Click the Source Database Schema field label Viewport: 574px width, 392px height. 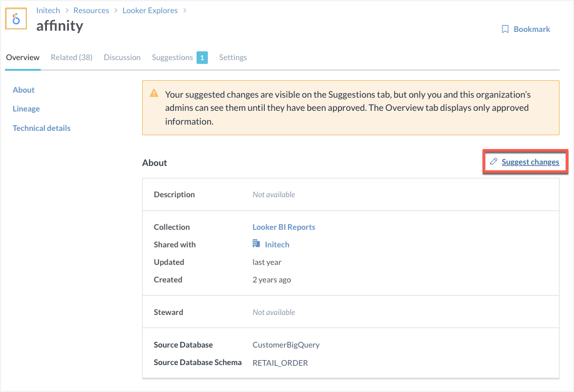pyautogui.click(x=198, y=363)
